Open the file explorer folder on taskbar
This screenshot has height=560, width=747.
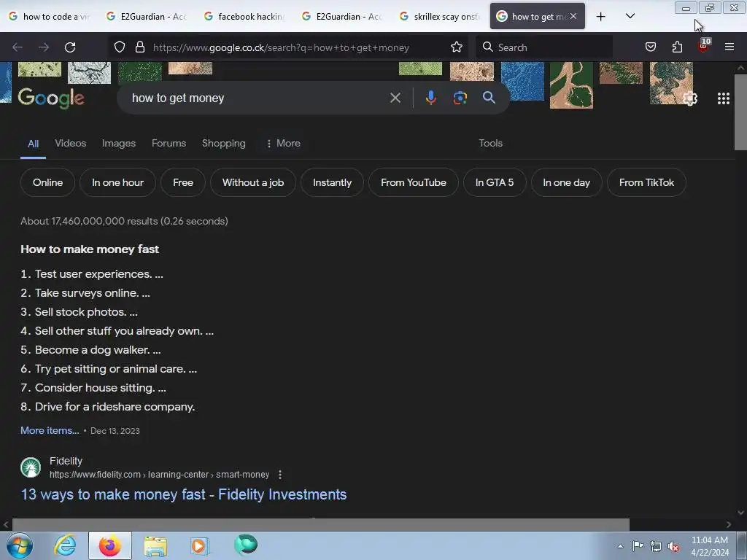[155, 546]
